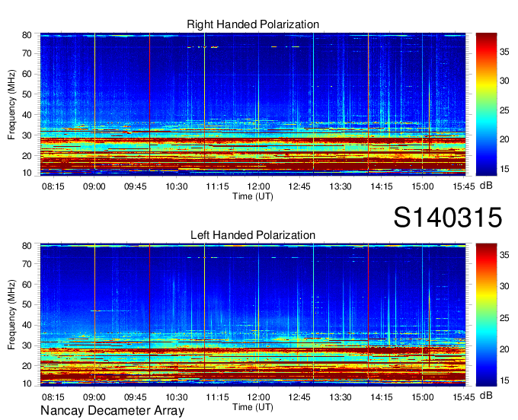This screenshot has height=420, width=518.
Task: Select the 30 dB tick on Left Handed colorbar
Action: click(x=504, y=286)
